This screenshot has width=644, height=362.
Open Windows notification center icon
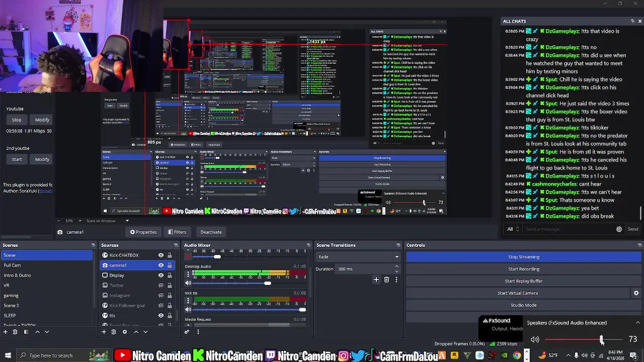coord(633,355)
